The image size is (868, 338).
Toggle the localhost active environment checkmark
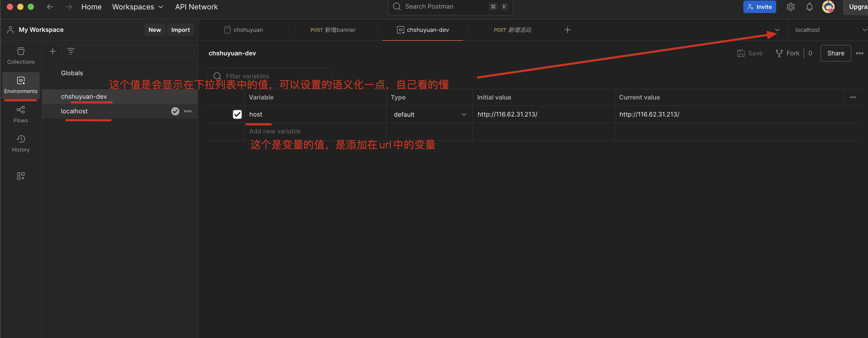[175, 111]
